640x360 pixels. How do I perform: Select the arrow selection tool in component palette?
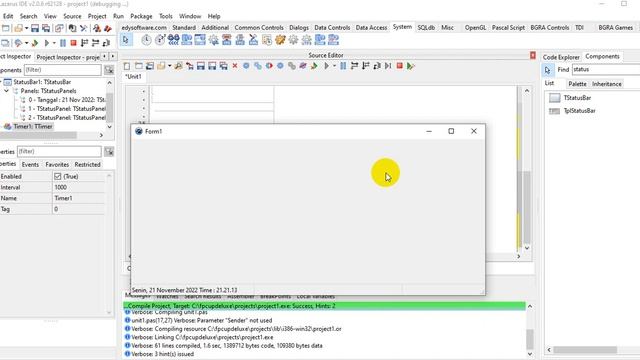pyautogui.click(x=126, y=40)
